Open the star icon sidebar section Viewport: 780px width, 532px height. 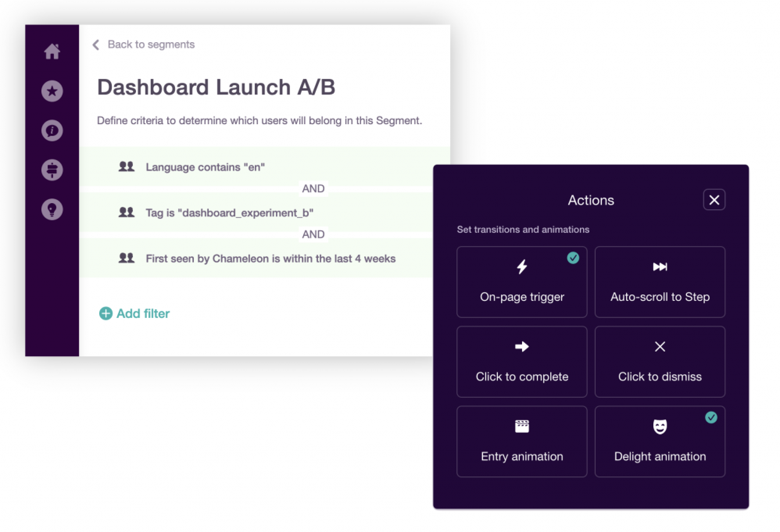[x=52, y=91]
